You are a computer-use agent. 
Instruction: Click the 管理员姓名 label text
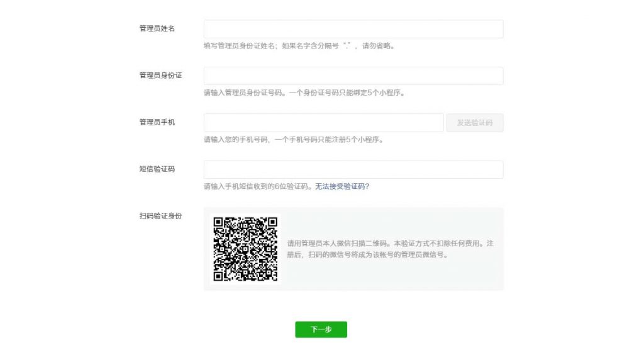[x=157, y=28]
